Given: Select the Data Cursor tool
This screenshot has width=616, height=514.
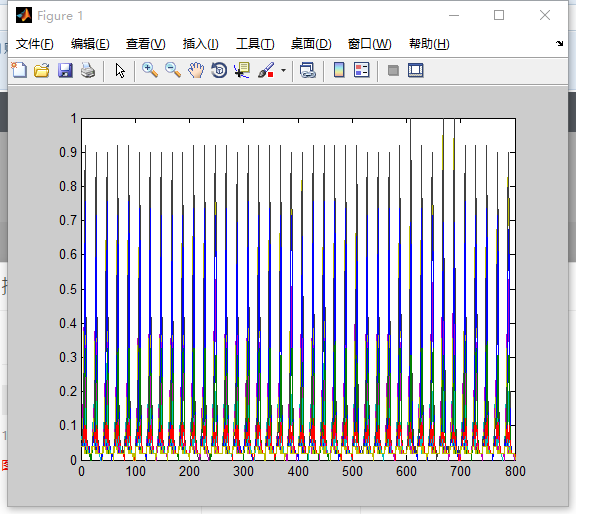Looking at the screenshot, I should 242,71.
